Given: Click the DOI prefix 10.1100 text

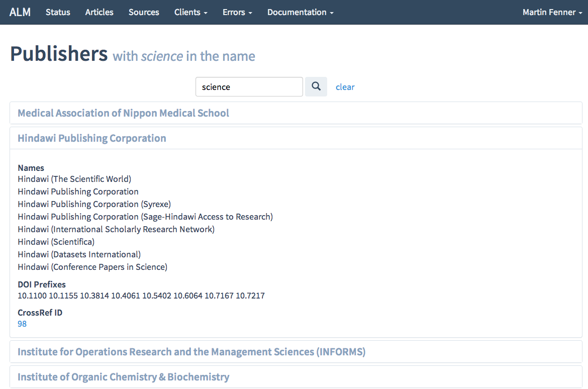Looking at the screenshot, I should point(32,296).
